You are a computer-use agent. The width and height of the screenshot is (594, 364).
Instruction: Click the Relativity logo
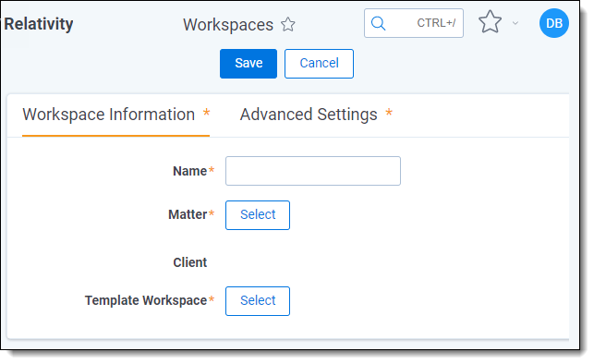[x=38, y=24]
